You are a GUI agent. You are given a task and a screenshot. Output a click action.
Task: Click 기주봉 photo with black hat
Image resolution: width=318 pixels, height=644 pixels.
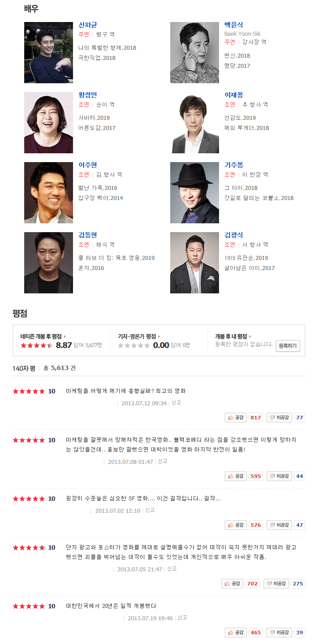point(194,192)
